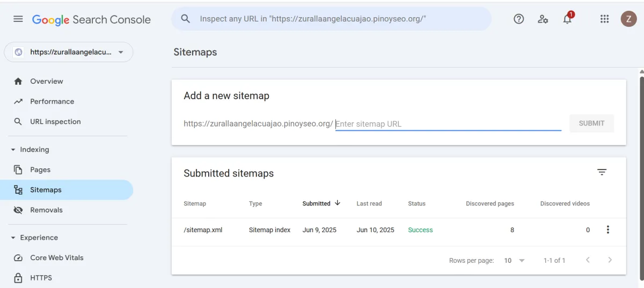Open more options for sitemap.xml row
The image size is (644, 288).
coord(608,230)
